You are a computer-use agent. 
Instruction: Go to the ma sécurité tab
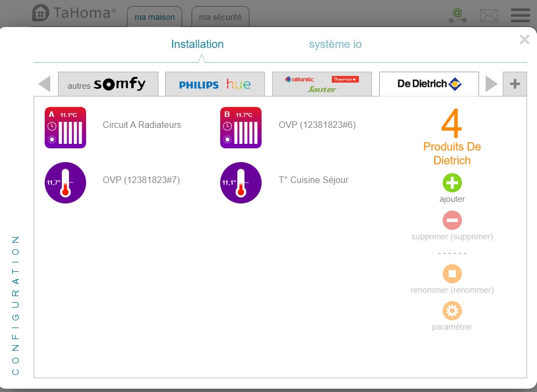click(220, 17)
